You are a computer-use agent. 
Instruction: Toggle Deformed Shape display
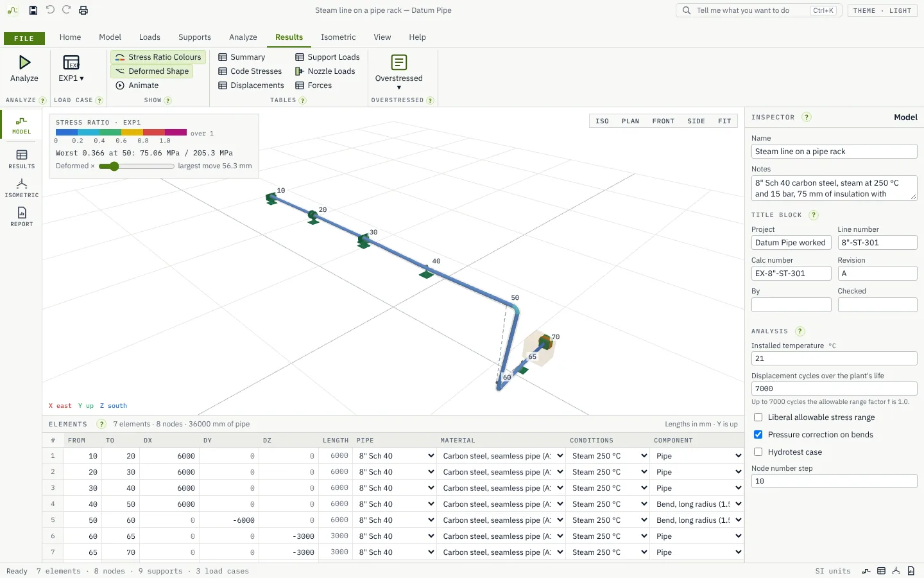tap(152, 71)
